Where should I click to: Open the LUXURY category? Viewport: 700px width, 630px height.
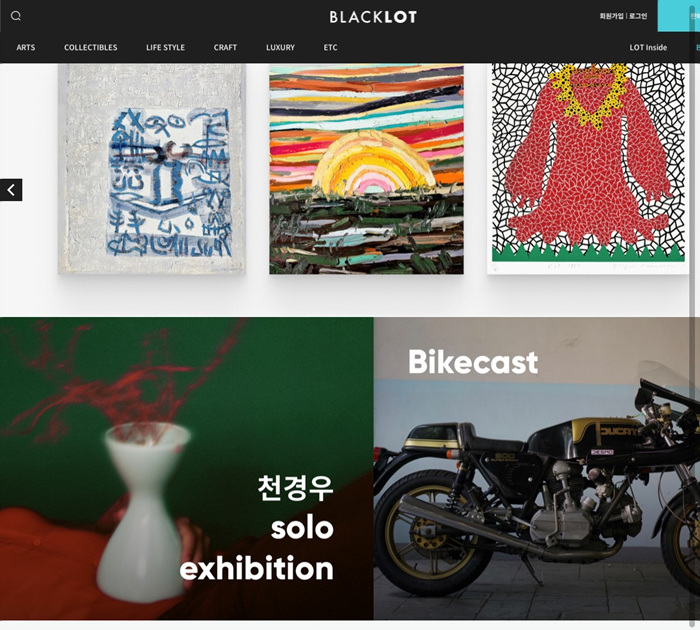280,47
